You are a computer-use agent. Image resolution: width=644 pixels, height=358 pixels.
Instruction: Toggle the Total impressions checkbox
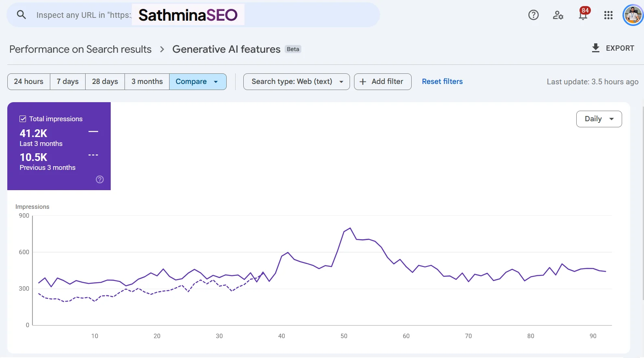click(23, 119)
